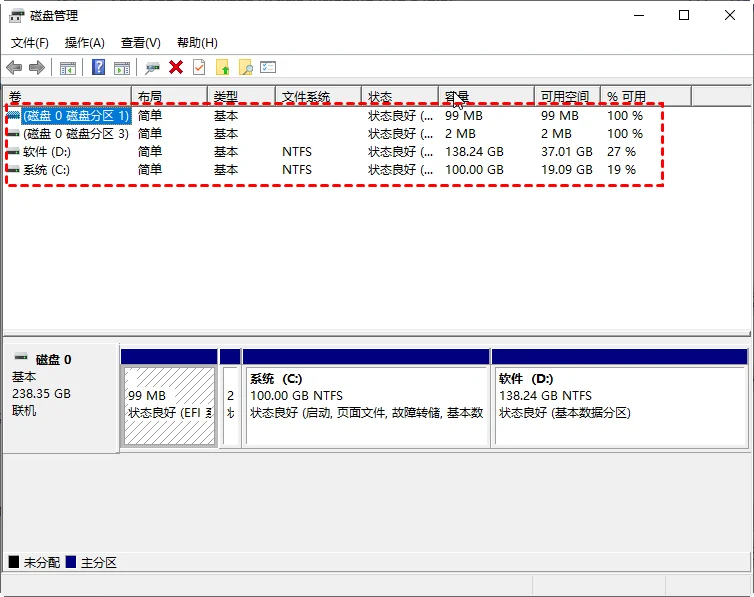Select the 软件 (D:) partition block
The height and width of the screenshot is (597, 754).
click(x=620, y=405)
